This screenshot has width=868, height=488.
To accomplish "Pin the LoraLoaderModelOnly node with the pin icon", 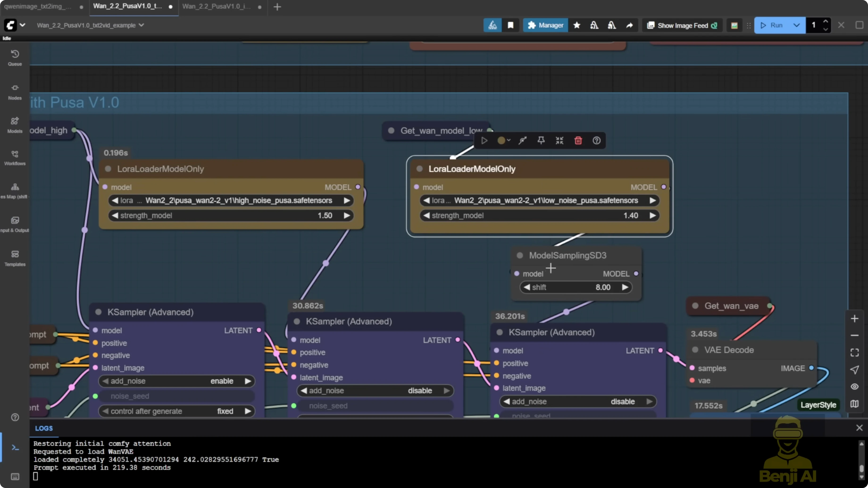I will click(541, 141).
